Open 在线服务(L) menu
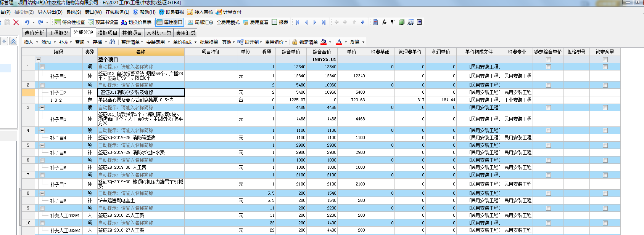The image size is (644, 235). (117, 12)
